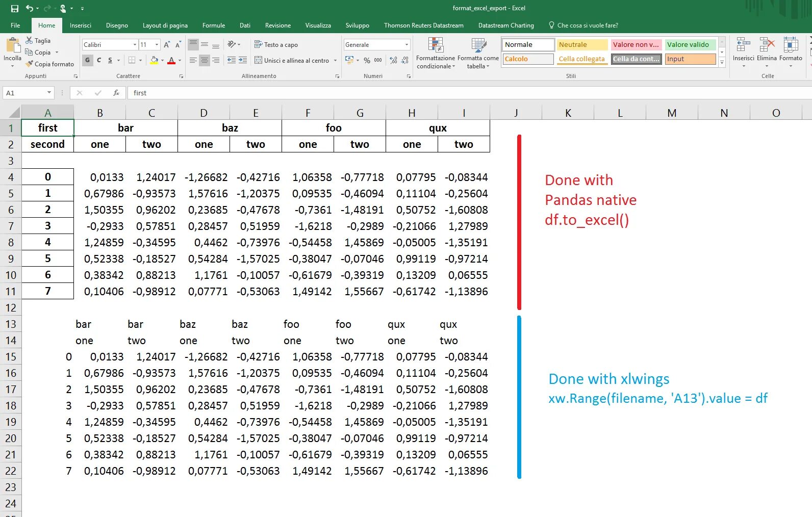This screenshot has width=812, height=517.
Task: Switch to the Inserisci tab
Action: tap(81, 25)
